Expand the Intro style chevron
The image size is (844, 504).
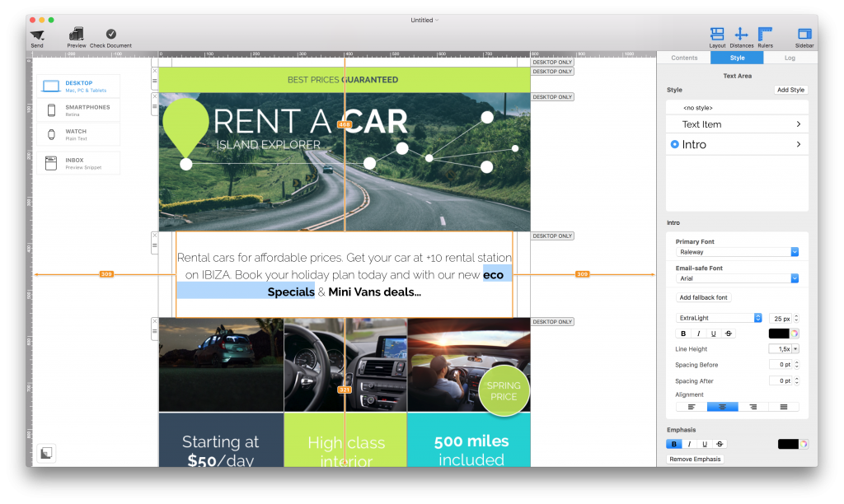pos(798,144)
